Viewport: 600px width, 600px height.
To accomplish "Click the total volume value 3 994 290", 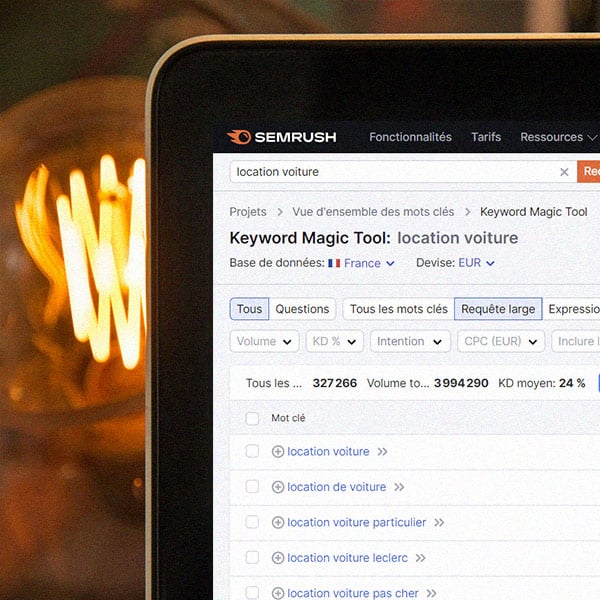I will [461, 383].
